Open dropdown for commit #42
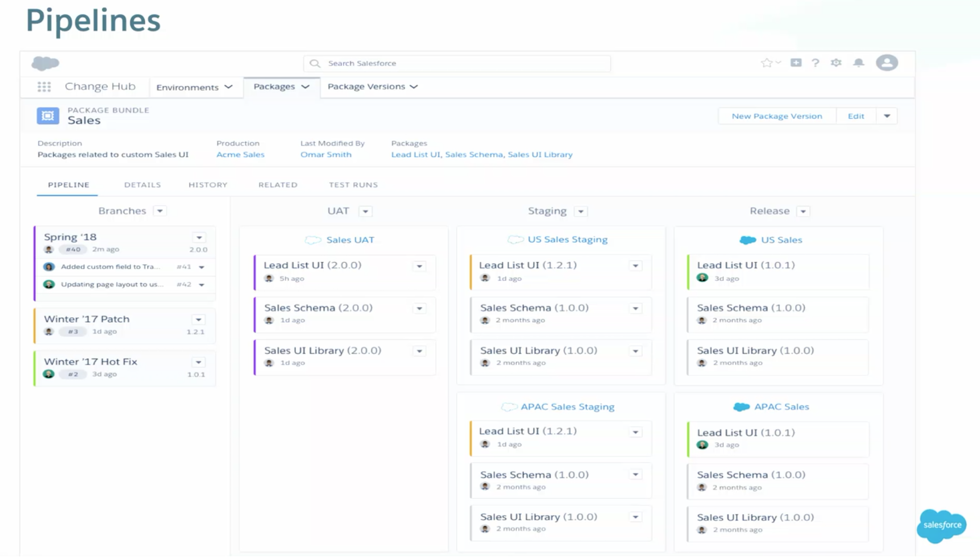Viewport: 980px width, 557px height. (x=202, y=285)
